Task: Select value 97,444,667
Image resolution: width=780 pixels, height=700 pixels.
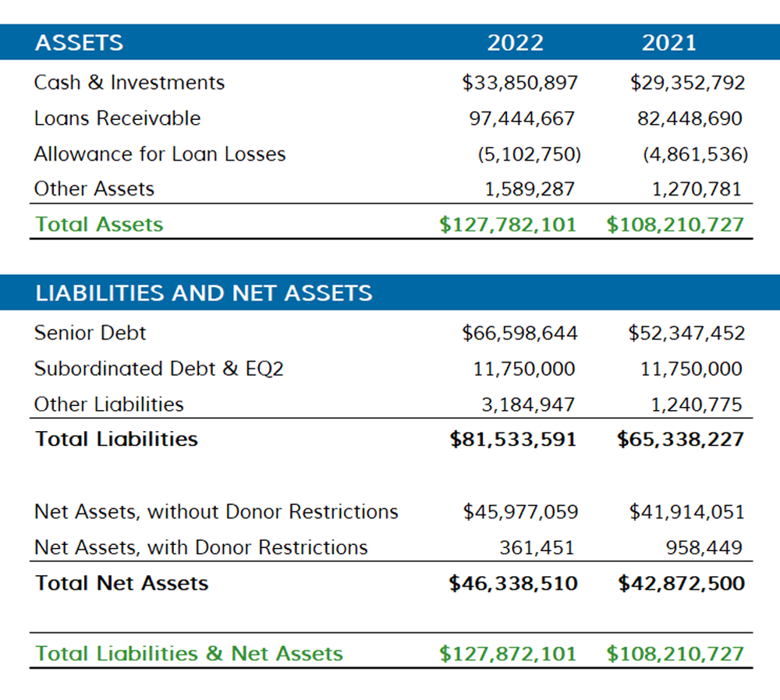Action: click(x=522, y=118)
